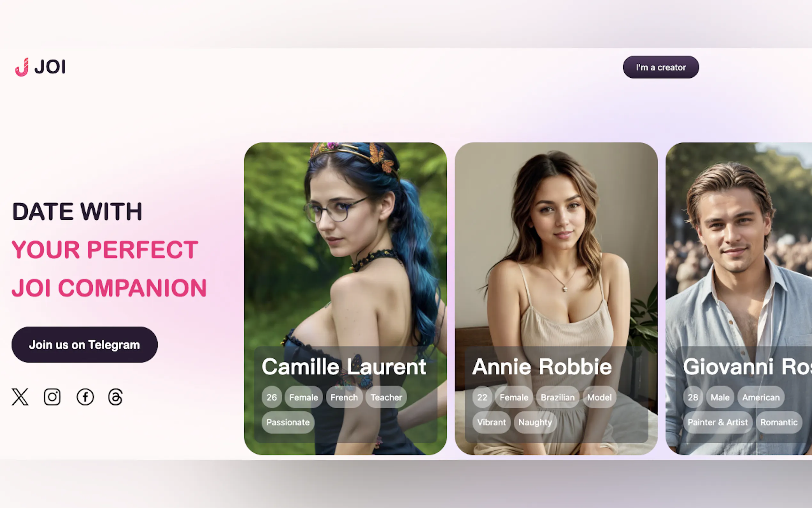Click the Romantic tag on Giovanni's card
Screen dimensions: 812x508
tap(779, 422)
